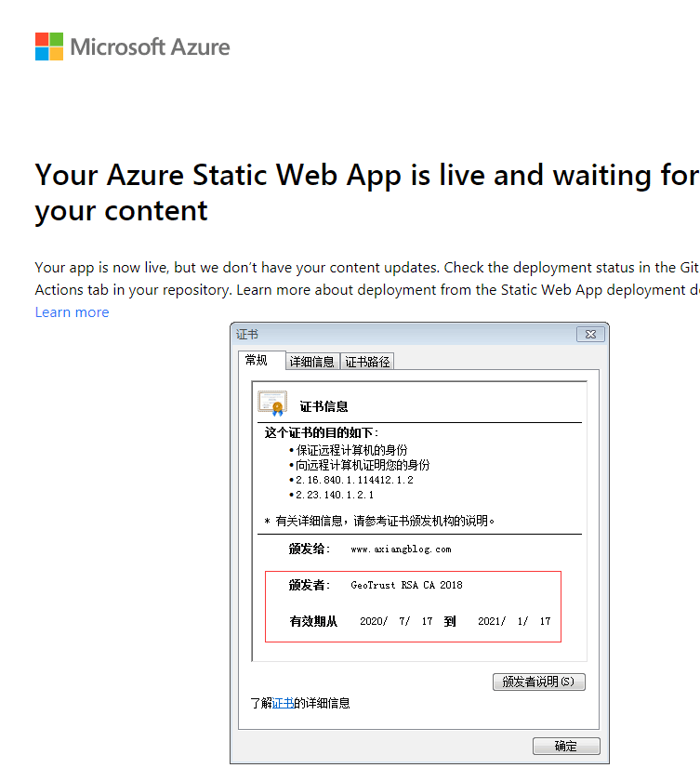Click the start date 2020/ 7/ 17

point(396,621)
